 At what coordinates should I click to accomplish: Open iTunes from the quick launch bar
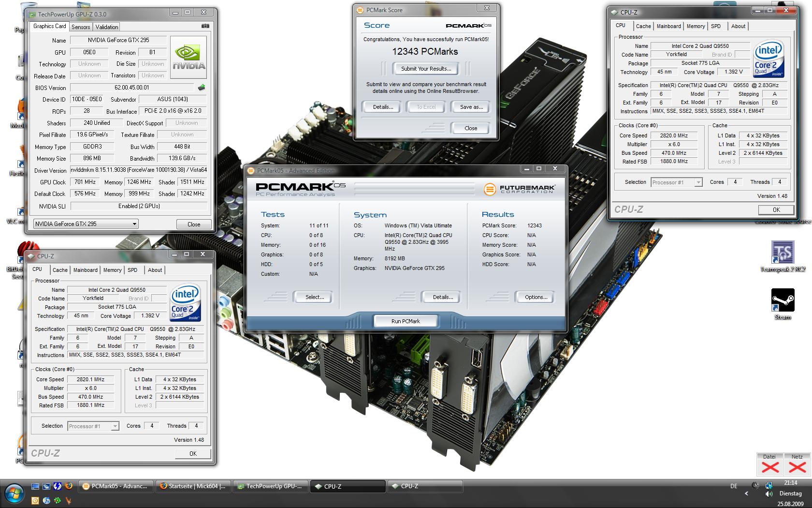[x=46, y=500]
